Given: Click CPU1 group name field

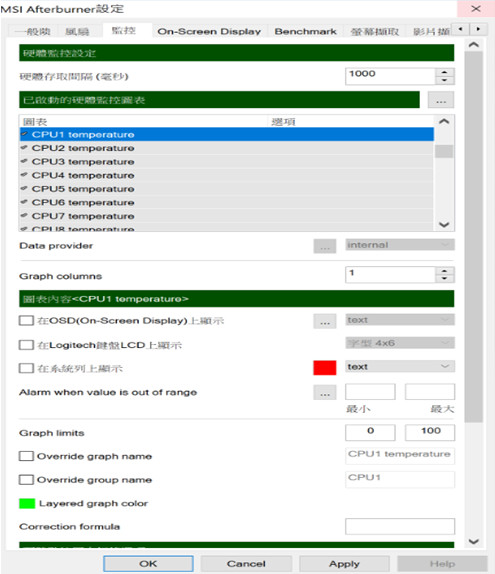Looking at the screenshot, I should (400, 479).
